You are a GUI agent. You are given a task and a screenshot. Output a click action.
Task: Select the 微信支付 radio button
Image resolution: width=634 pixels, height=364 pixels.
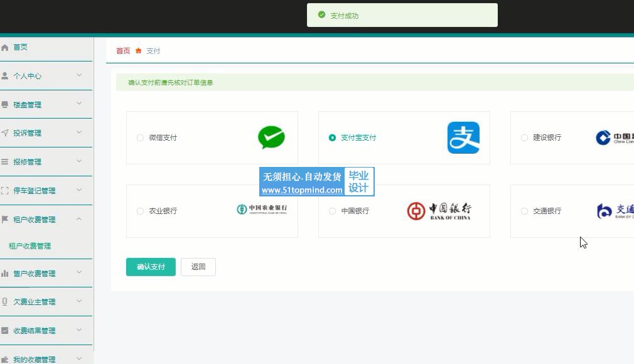click(140, 137)
